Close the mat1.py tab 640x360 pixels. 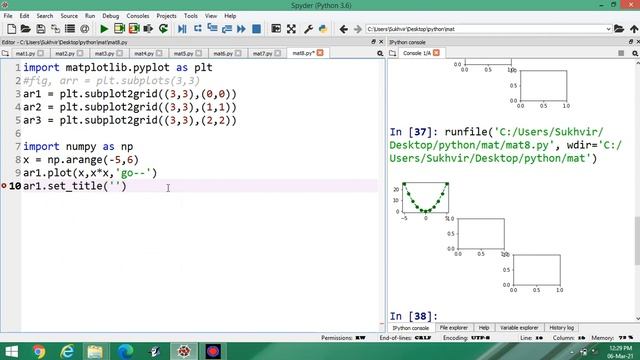tap(40, 53)
